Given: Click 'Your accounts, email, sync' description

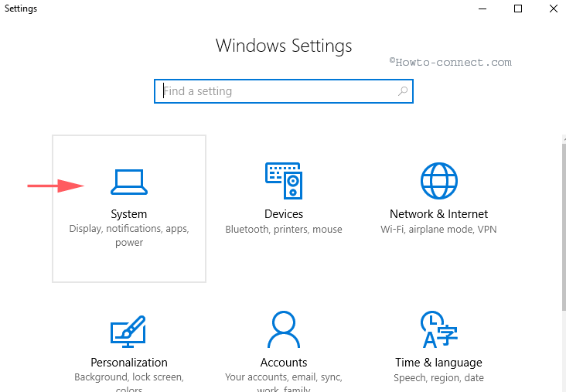Looking at the screenshot, I should (284, 377).
